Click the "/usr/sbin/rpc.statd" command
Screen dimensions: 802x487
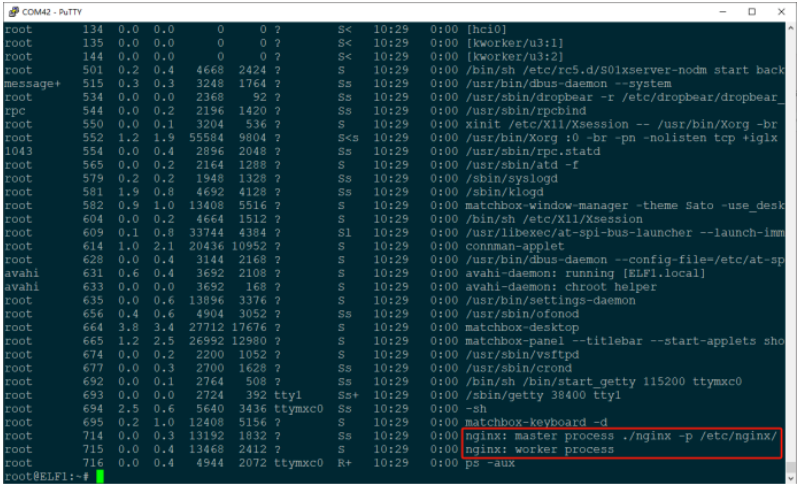click(533, 151)
